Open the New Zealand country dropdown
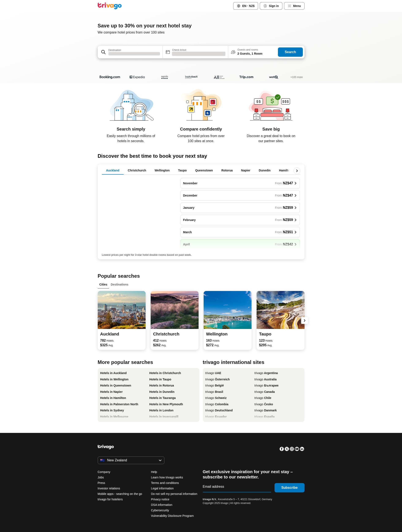The width and height of the screenshot is (402, 532). (131, 460)
